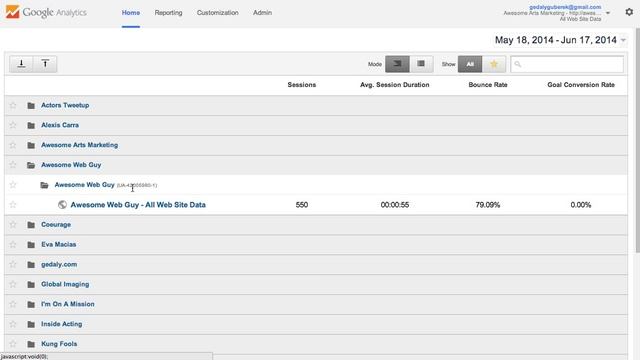Click the globe icon beside All Web Site Data

(x=62, y=205)
